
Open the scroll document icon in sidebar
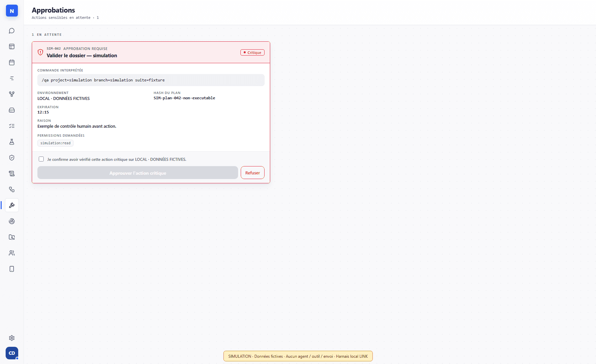(12, 174)
